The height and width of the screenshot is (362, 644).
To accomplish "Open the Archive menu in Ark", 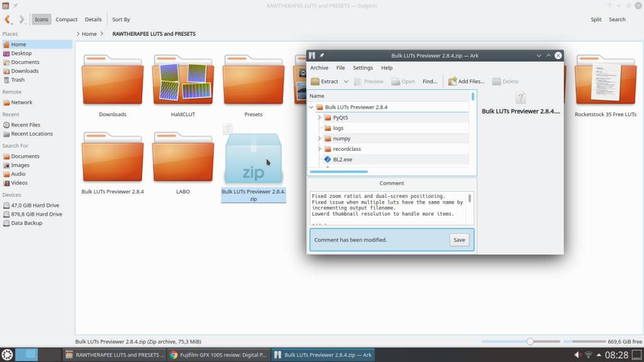I will (x=319, y=68).
